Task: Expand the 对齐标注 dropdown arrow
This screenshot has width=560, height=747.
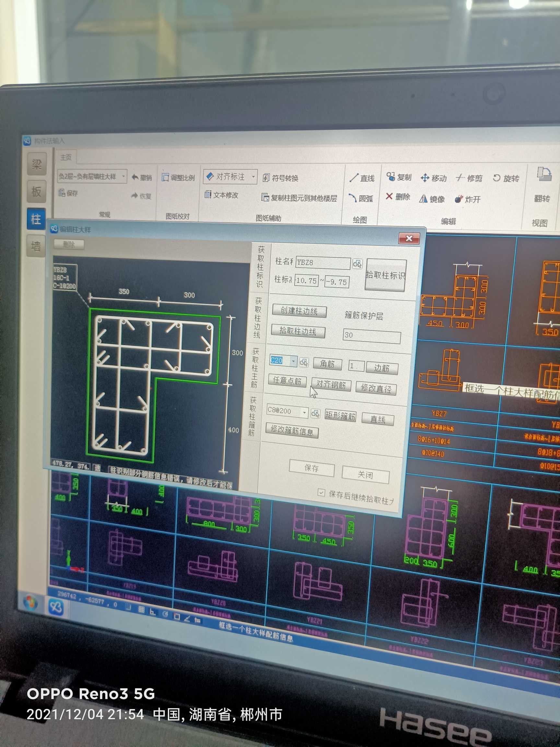Action: 253,177
